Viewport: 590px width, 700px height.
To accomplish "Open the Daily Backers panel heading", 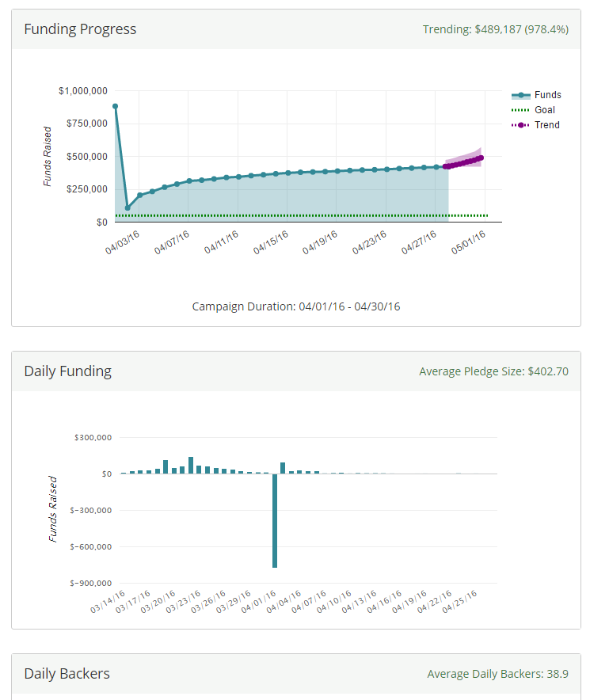I will tap(67, 674).
